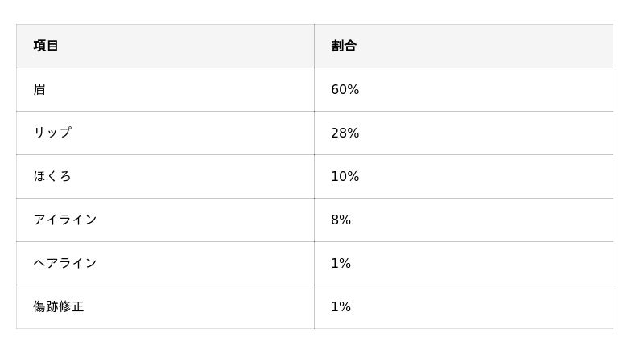Select the アイライン table cell
This screenshot has height=353, width=644.
coord(64,220)
